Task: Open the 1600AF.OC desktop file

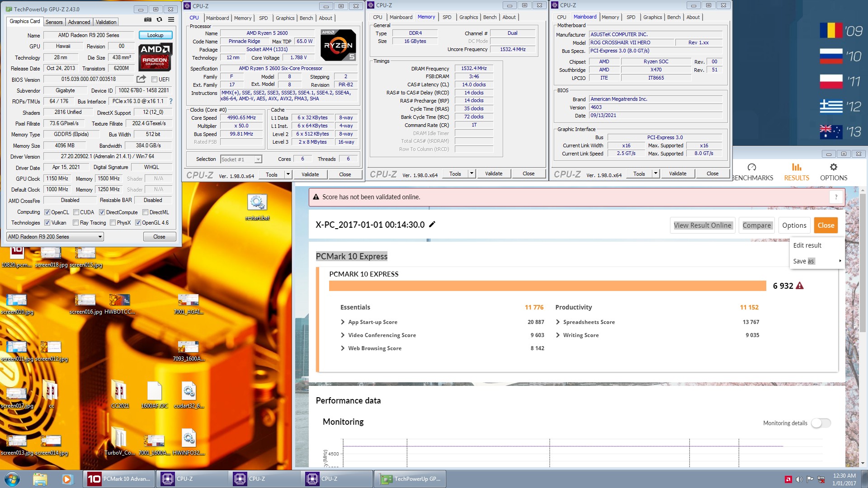Action: (x=154, y=395)
